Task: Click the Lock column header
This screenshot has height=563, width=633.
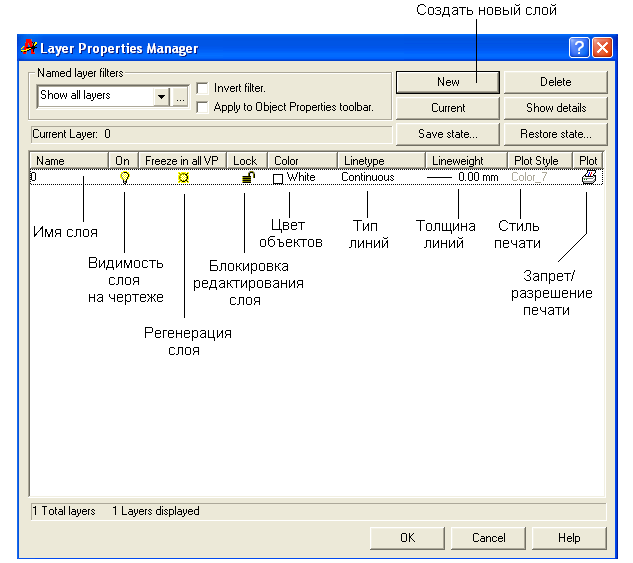Action: (247, 161)
